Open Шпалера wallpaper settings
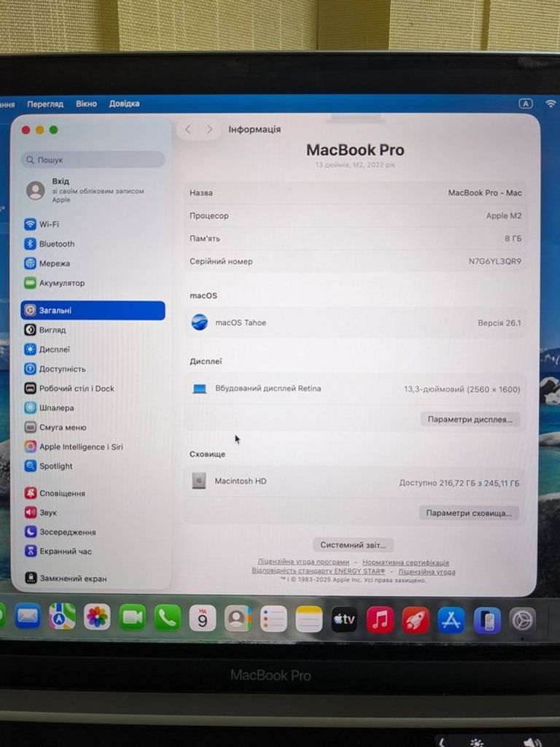 tap(49, 408)
